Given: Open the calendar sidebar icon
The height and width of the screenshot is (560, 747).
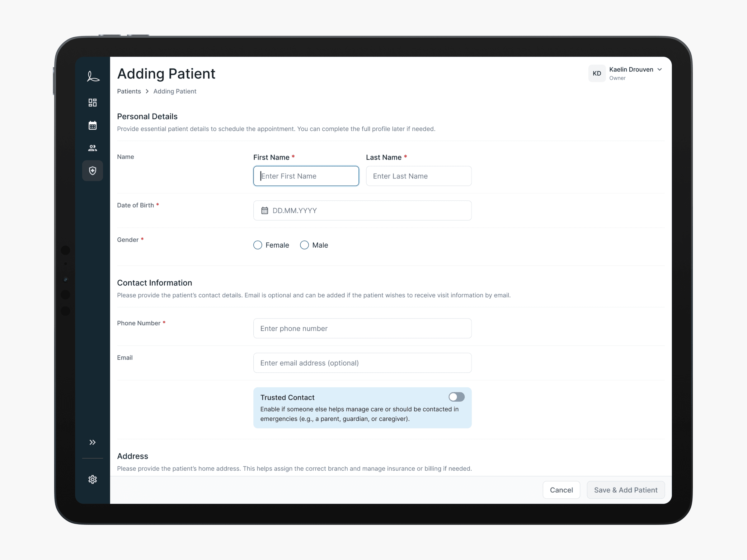Looking at the screenshot, I should pyautogui.click(x=92, y=125).
